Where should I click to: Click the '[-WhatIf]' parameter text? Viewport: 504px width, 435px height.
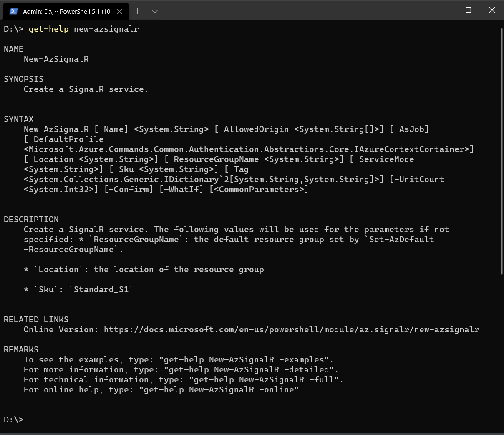point(181,189)
